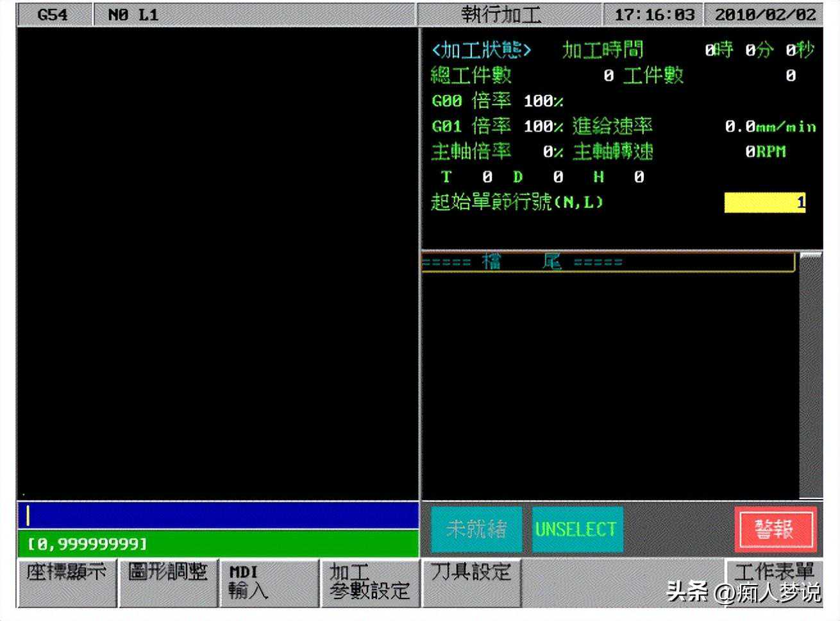The height and width of the screenshot is (621, 840).
Task: Open the 座標顯示 coordinate display page
Action: coord(67,582)
